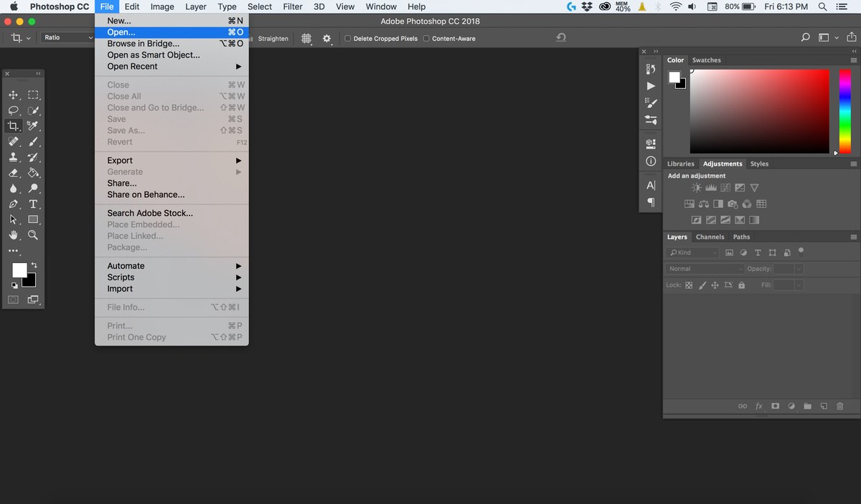Open the Fill dropdown arrow
861x504 pixels.
[x=799, y=285]
